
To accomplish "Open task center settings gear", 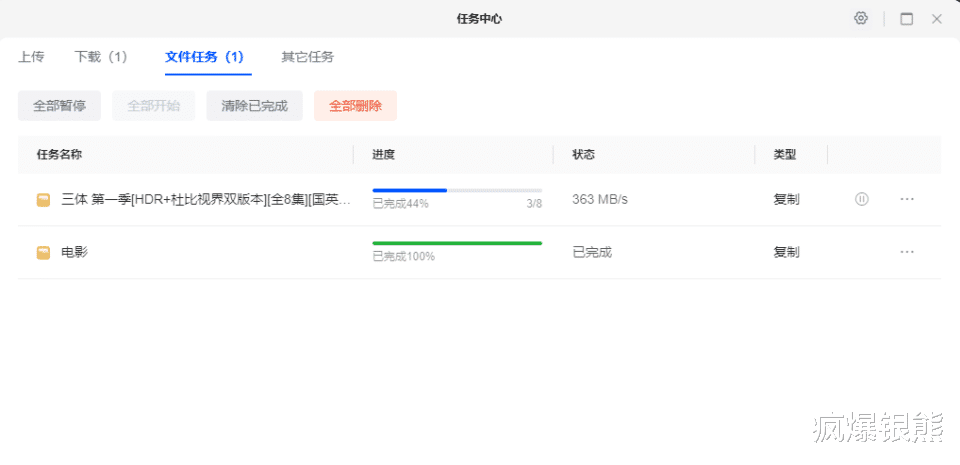I will [x=860, y=18].
